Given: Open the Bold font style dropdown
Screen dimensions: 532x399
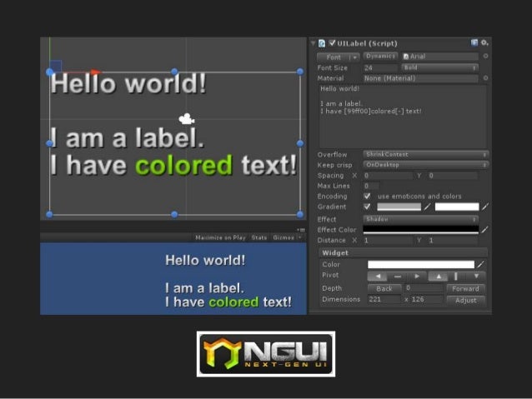Looking at the screenshot, I should pos(440,67).
